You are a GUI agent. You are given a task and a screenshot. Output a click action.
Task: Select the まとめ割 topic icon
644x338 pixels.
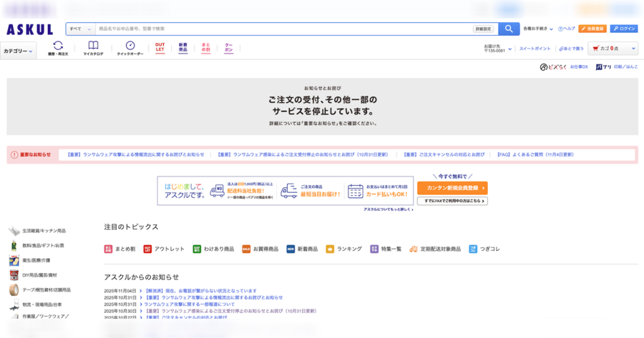click(119, 249)
